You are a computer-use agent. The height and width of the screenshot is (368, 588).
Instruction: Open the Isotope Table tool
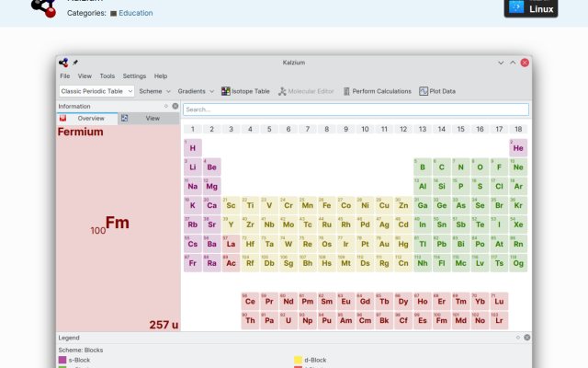tap(245, 91)
